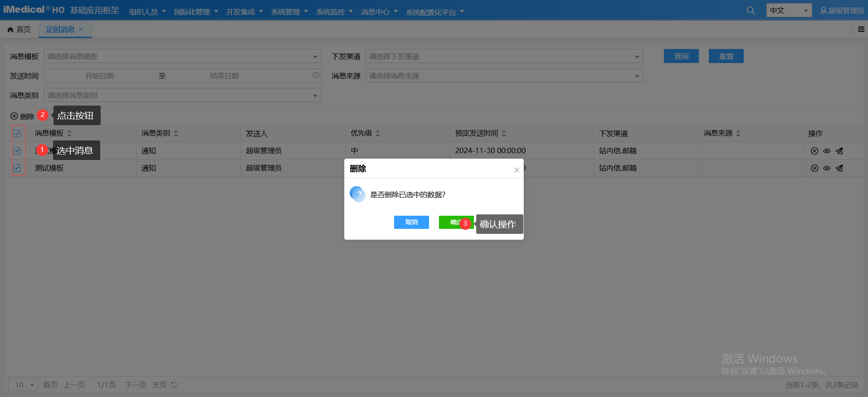Click the 开始日期 input field

tap(99, 76)
